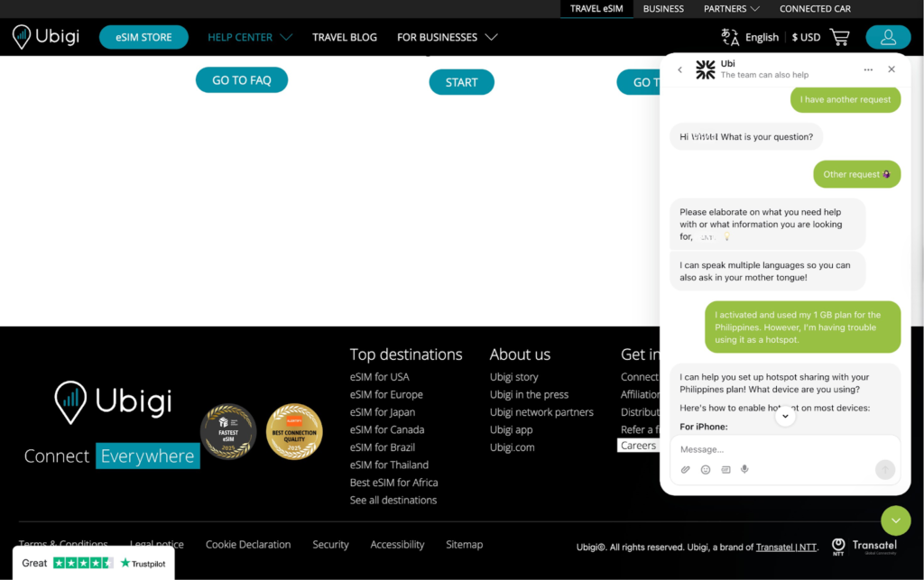Open the Security footer link
Viewport: 924px width, 580px height.
330,545
